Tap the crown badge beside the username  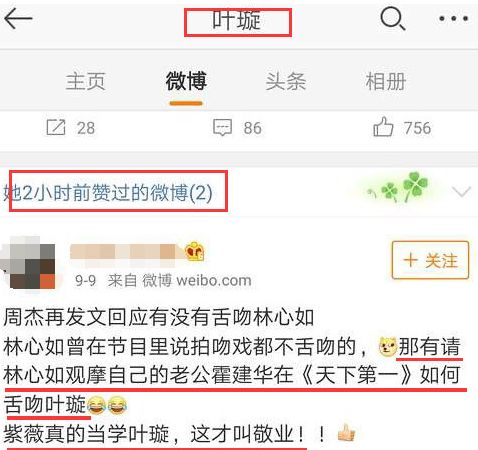(195, 251)
